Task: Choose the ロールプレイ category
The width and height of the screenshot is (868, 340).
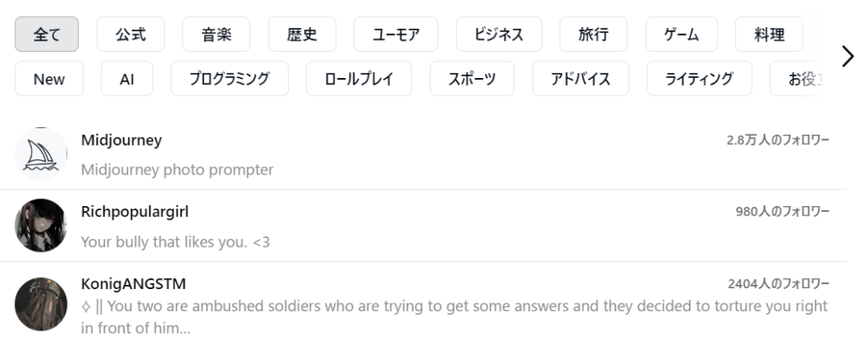Action: click(359, 79)
